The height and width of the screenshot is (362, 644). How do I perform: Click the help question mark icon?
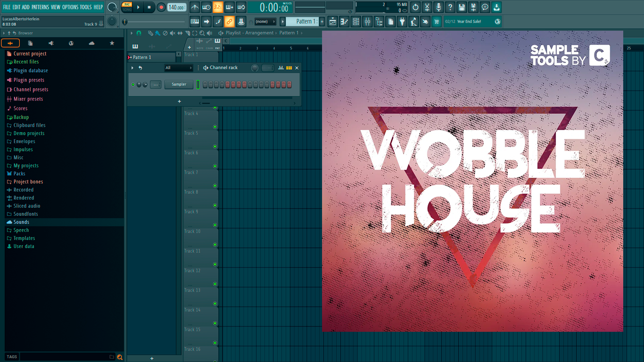coord(450,7)
